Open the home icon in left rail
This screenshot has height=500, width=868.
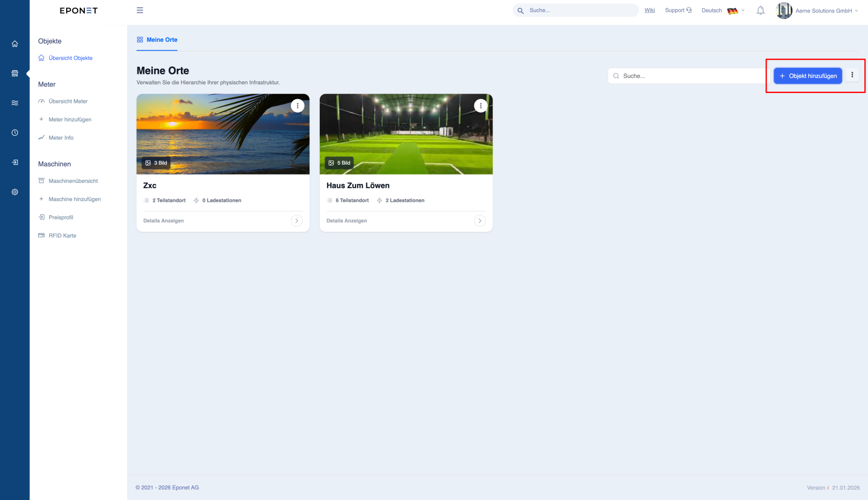tap(15, 44)
